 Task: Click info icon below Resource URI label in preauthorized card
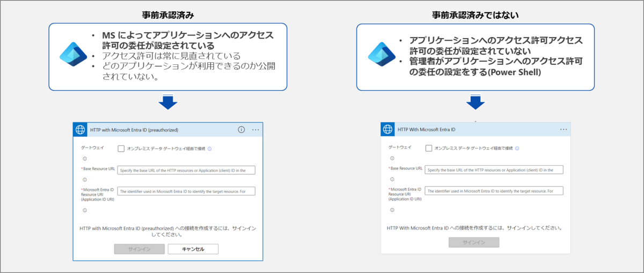pyautogui.click(x=85, y=210)
